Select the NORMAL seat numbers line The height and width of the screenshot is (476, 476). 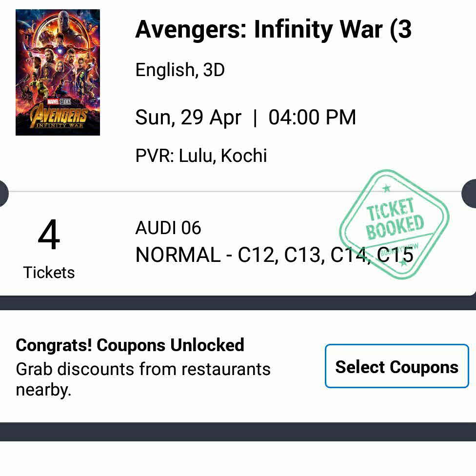point(274,255)
